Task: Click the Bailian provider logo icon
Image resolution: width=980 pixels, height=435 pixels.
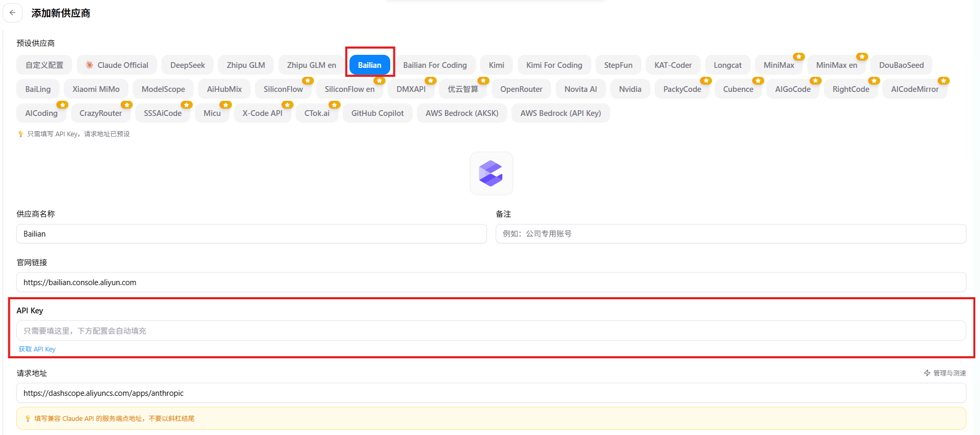Action: 491,173
